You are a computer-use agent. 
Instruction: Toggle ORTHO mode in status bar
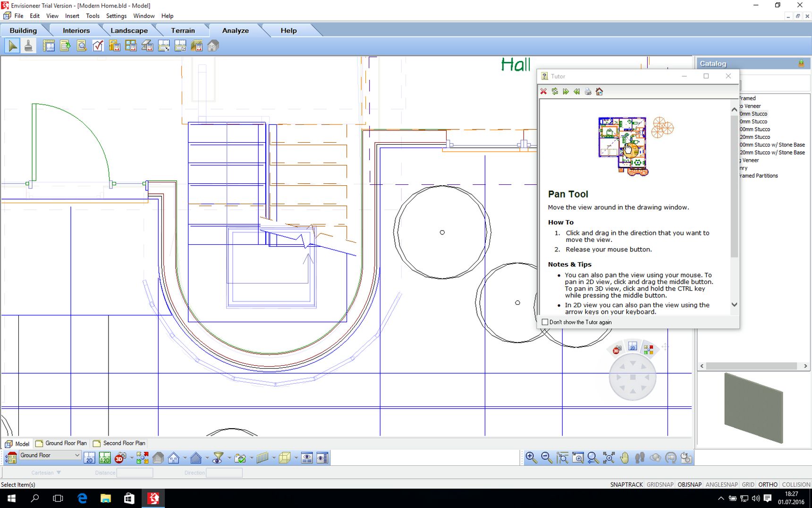click(x=768, y=484)
